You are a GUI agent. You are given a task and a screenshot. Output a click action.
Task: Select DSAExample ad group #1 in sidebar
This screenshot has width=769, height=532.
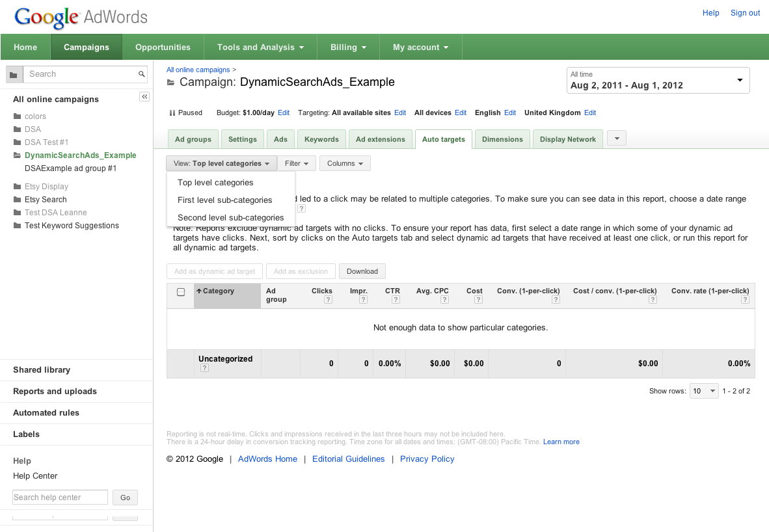coord(71,168)
